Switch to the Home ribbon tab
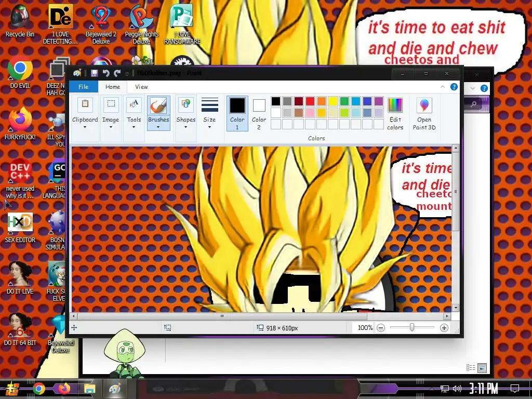The width and height of the screenshot is (532, 399). 112,87
